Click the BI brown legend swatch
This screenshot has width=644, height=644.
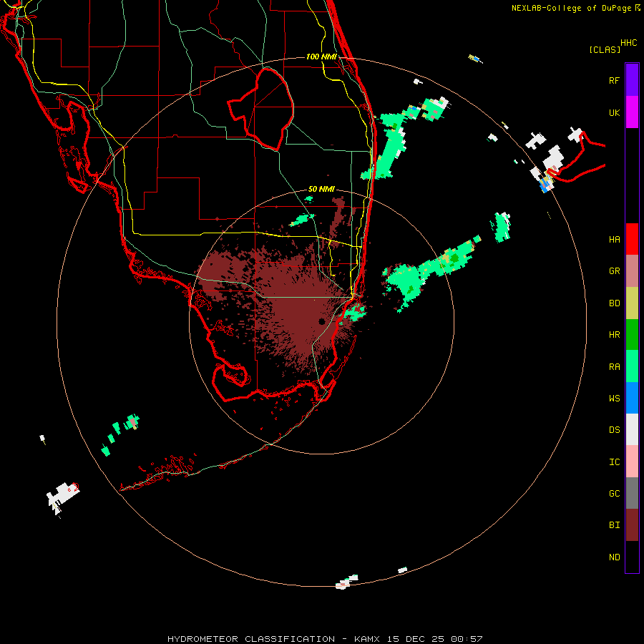(632, 525)
